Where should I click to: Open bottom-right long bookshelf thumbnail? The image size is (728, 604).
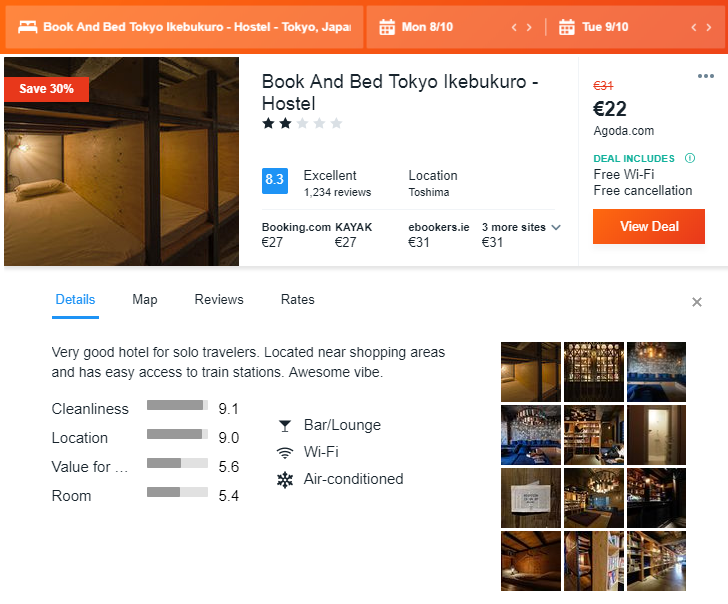[x=656, y=561]
